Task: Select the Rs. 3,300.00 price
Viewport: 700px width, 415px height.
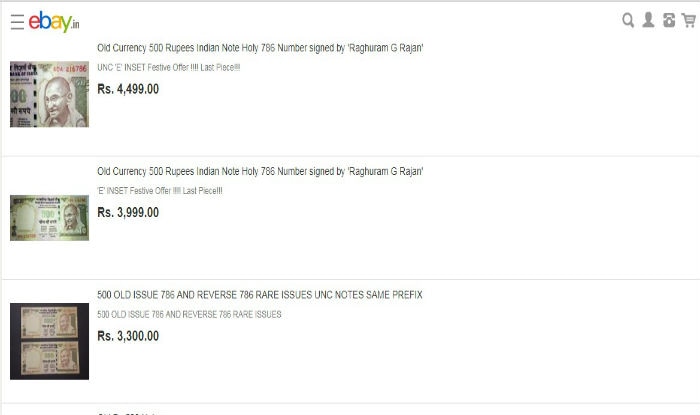Action: point(128,336)
